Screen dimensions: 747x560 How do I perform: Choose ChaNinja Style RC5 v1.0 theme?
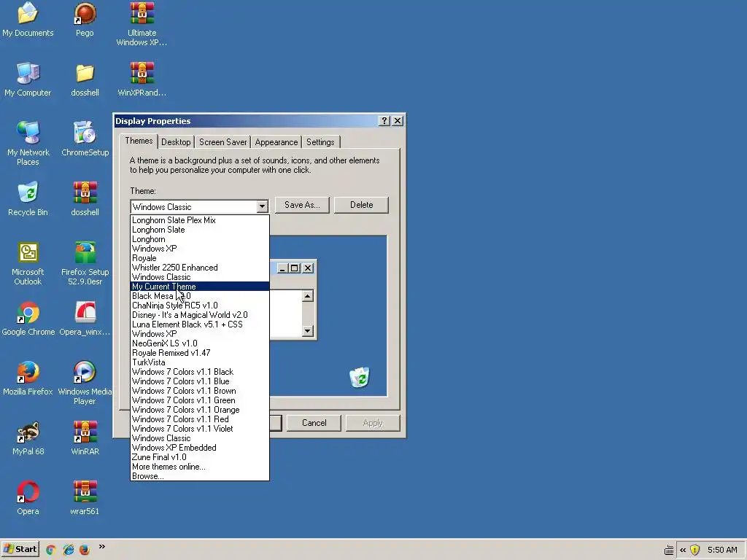pyautogui.click(x=200, y=306)
